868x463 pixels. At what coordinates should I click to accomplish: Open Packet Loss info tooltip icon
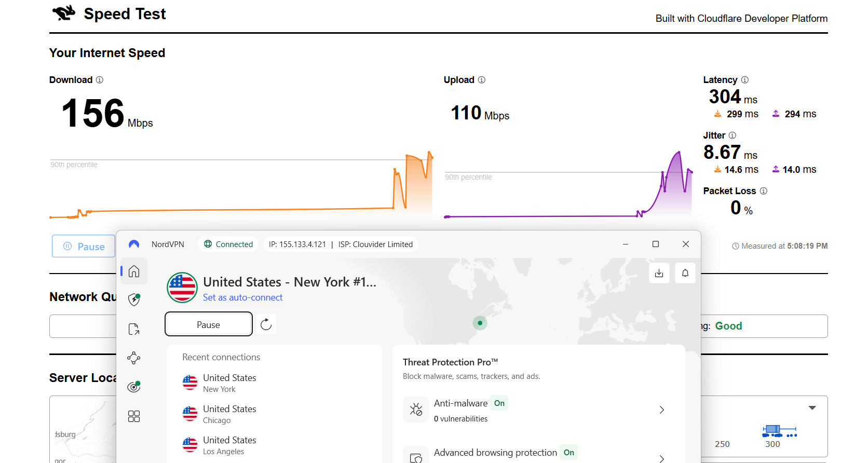click(764, 191)
